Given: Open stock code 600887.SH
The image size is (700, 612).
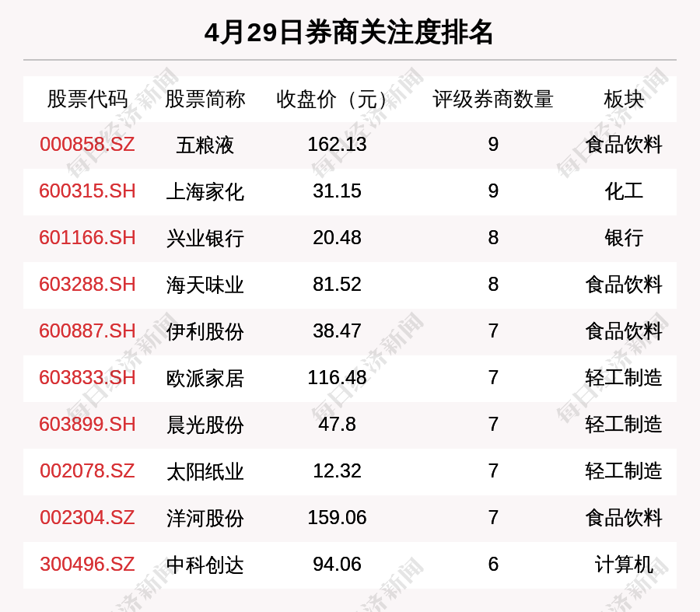Looking at the screenshot, I should (x=87, y=330).
